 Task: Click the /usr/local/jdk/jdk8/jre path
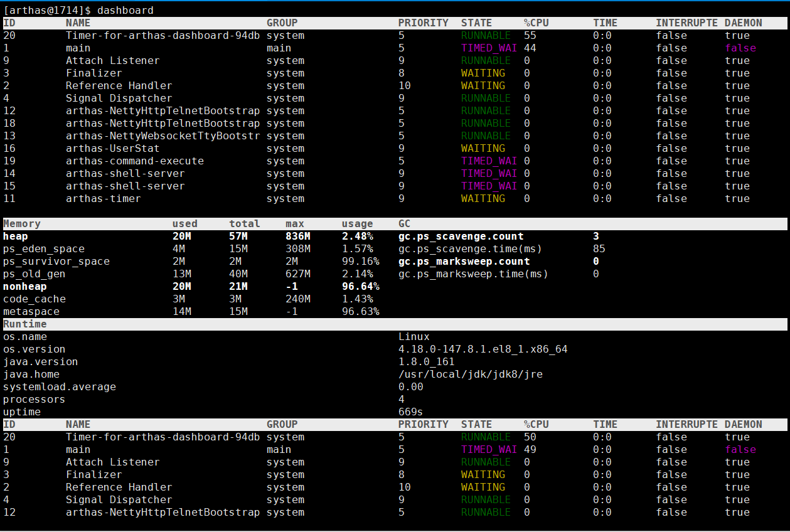point(471,375)
